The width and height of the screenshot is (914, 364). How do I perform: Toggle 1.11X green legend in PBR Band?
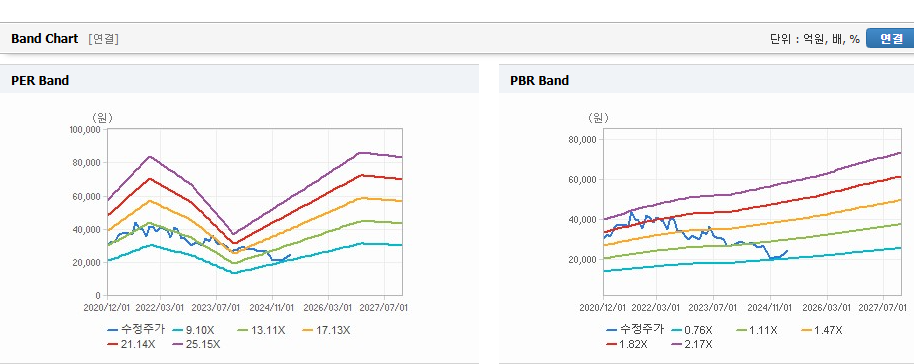(757, 330)
